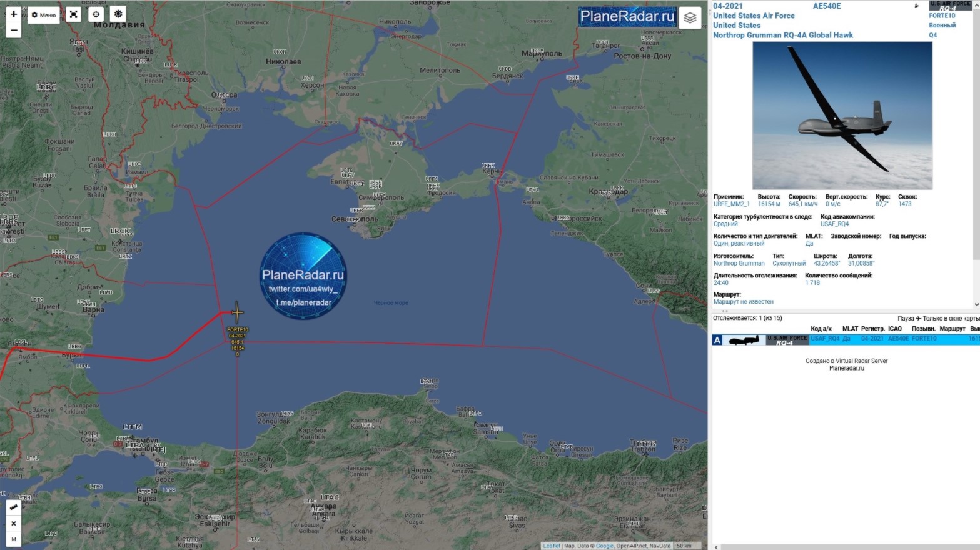Click the X button under the ruler
Viewport: 980px width, 550px height.
click(13, 523)
